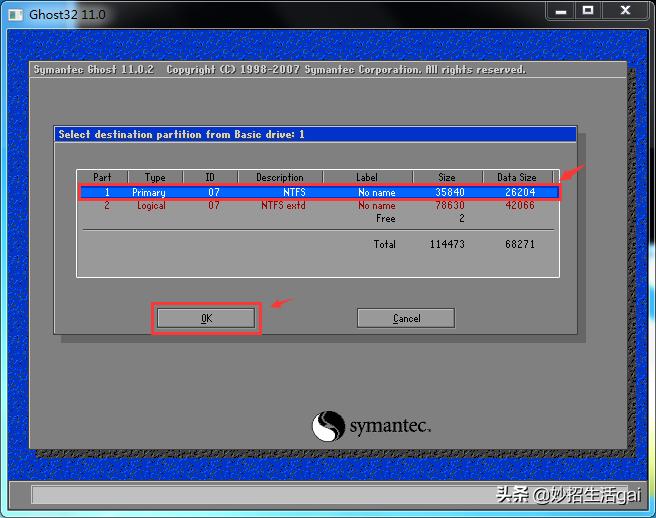656x518 pixels.
Task: Click the Part column header
Action: point(102,177)
